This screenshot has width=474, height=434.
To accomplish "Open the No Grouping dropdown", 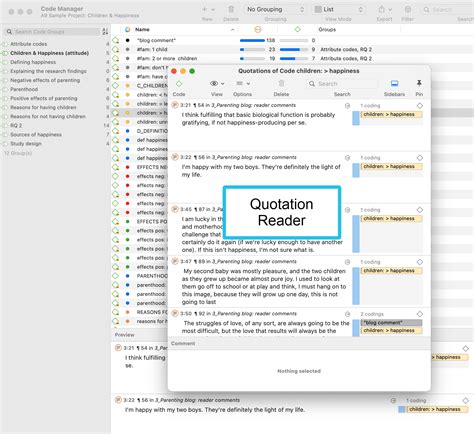I will pyautogui.click(x=275, y=9).
